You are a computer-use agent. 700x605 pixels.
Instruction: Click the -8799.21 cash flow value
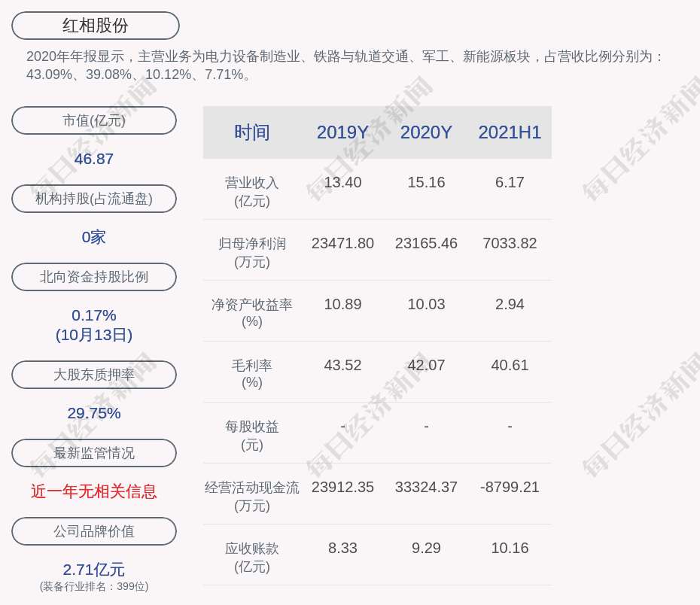510,487
